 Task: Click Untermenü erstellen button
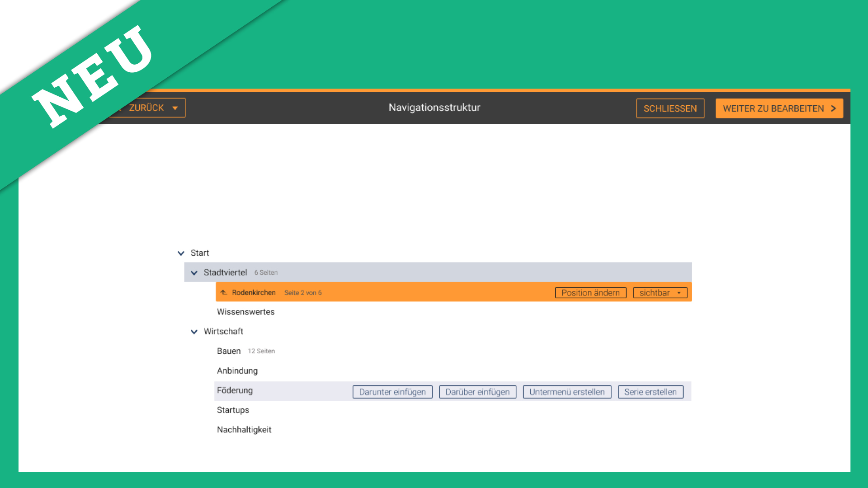(x=567, y=392)
